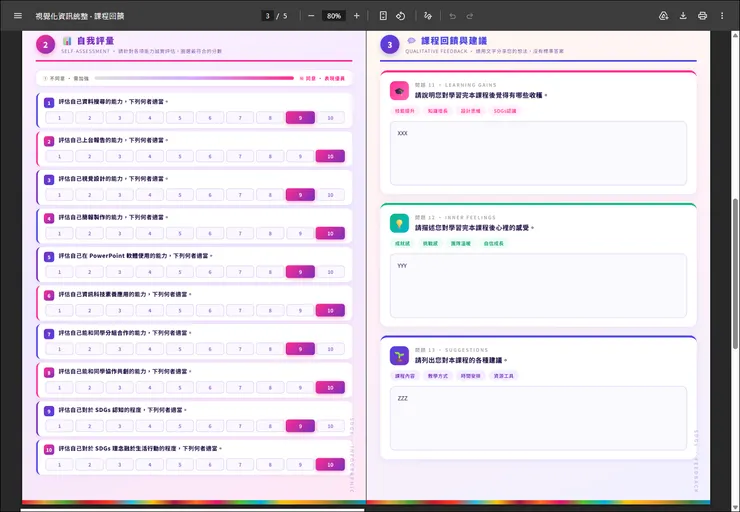Image resolution: width=740 pixels, height=512 pixels.
Task: Click the document title 視覺化資訊統整 - 課程回饋
Action: (80, 16)
